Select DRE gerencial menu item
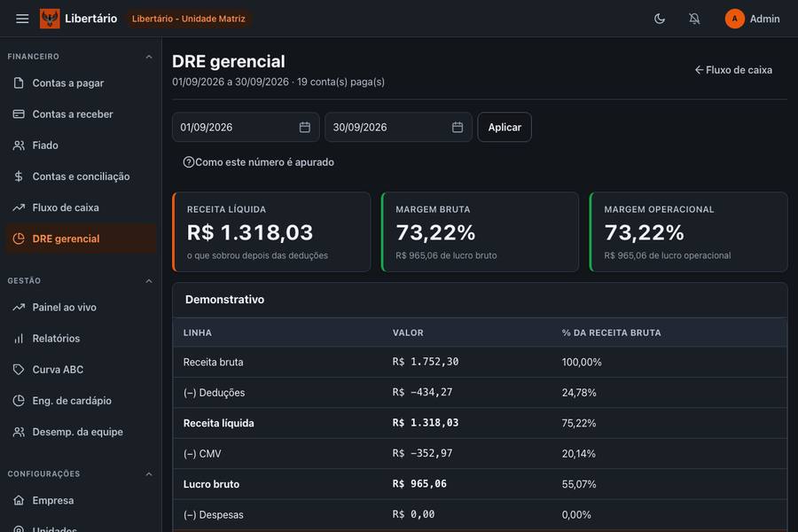The image size is (798, 532). tap(81, 239)
